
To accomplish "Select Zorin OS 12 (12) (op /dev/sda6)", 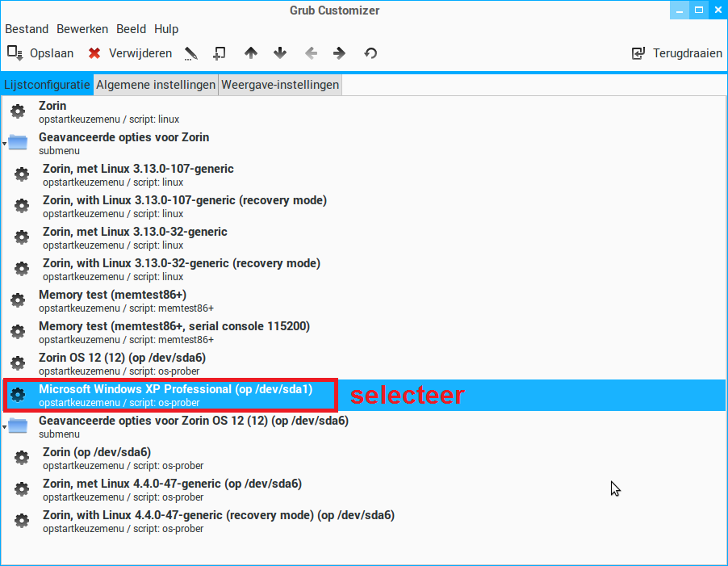I will tap(122, 358).
